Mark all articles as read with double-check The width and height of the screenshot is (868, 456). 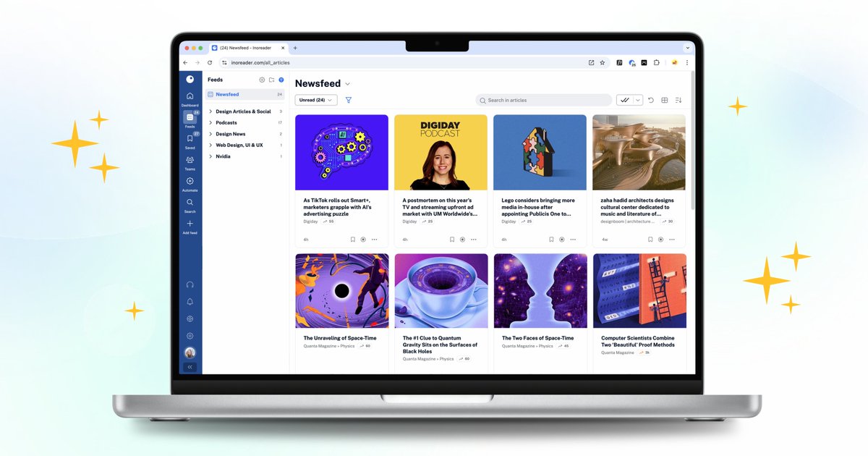(x=625, y=100)
